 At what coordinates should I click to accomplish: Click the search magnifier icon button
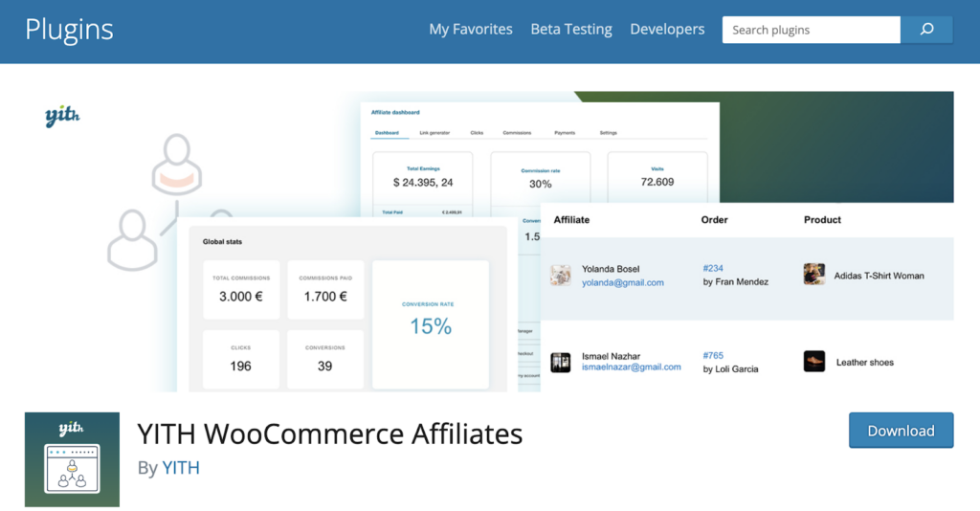pyautogui.click(x=926, y=30)
